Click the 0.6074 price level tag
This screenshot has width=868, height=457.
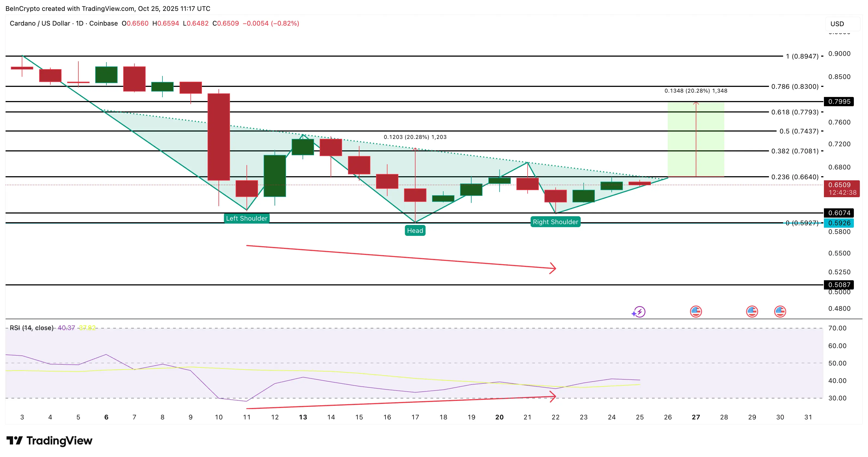coord(839,213)
